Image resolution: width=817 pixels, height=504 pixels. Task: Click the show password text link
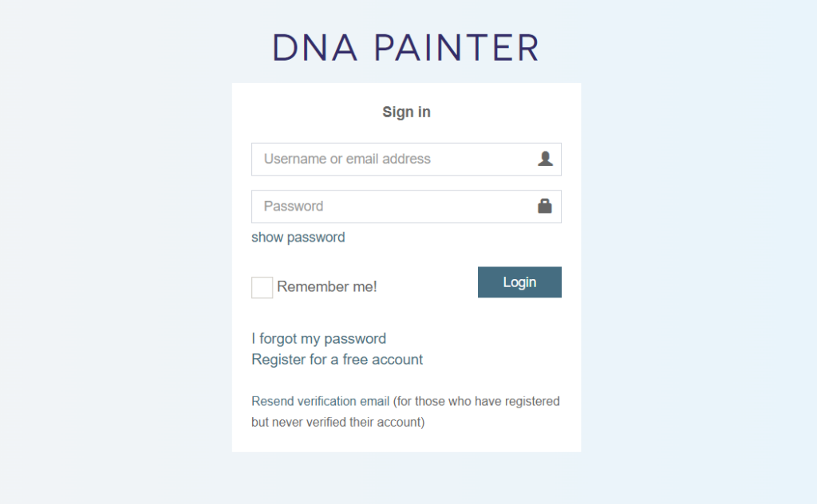[x=298, y=237]
